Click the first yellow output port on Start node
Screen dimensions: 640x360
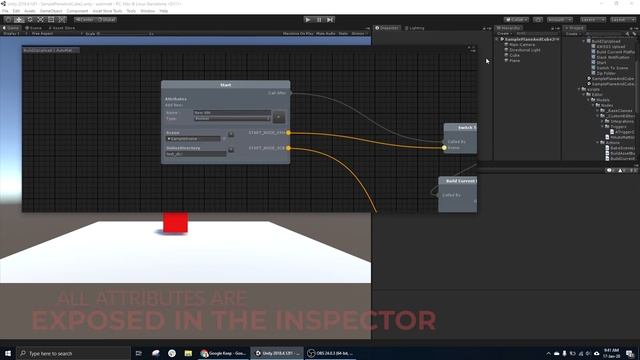tap(288, 133)
